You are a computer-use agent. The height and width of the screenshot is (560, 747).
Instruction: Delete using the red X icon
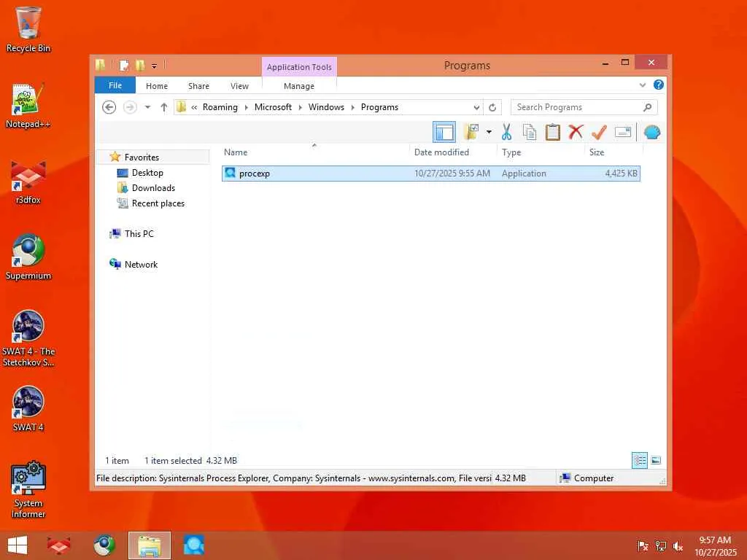coord(576,131)
